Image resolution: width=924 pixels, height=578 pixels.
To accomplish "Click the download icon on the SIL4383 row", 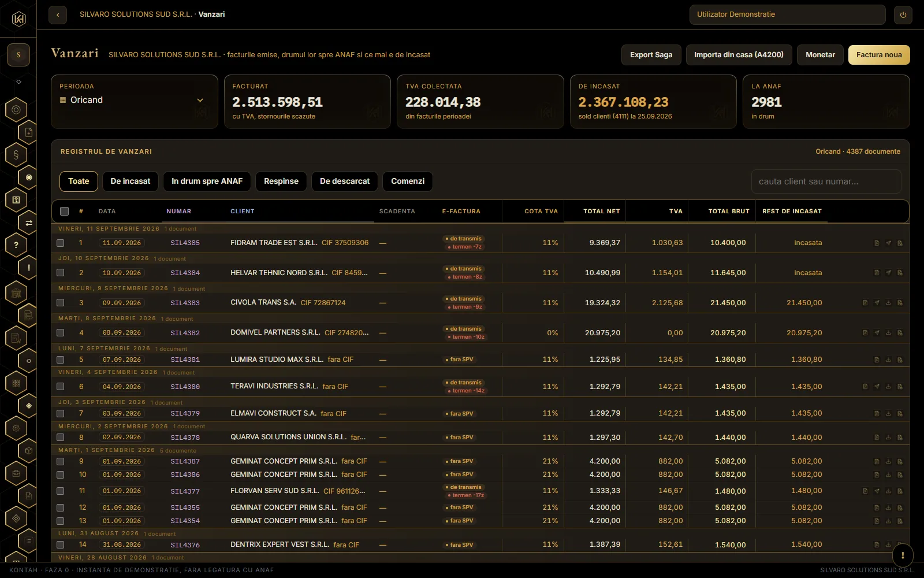I will 888,303.
